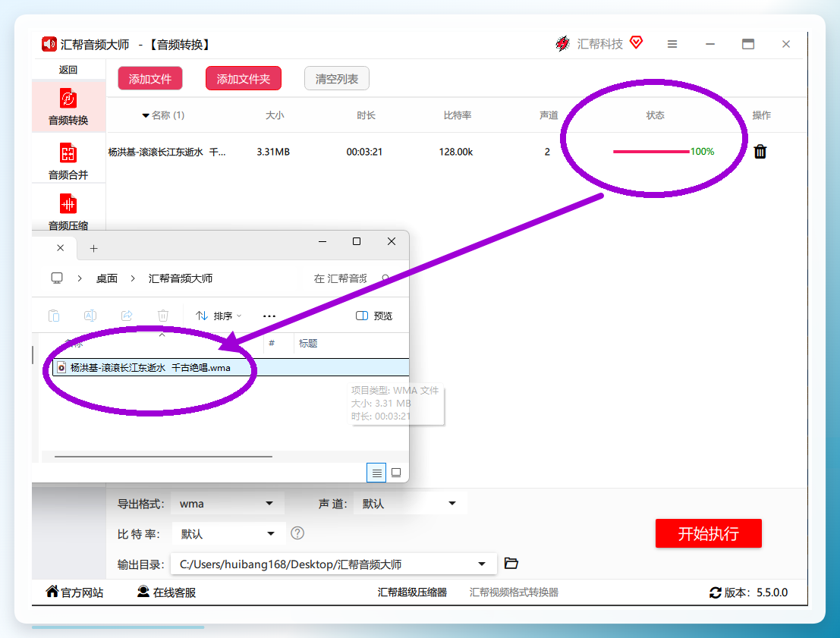Click the # column header in Explorer
The width and height of the screenshot is (840, 638).
point(272,343)
